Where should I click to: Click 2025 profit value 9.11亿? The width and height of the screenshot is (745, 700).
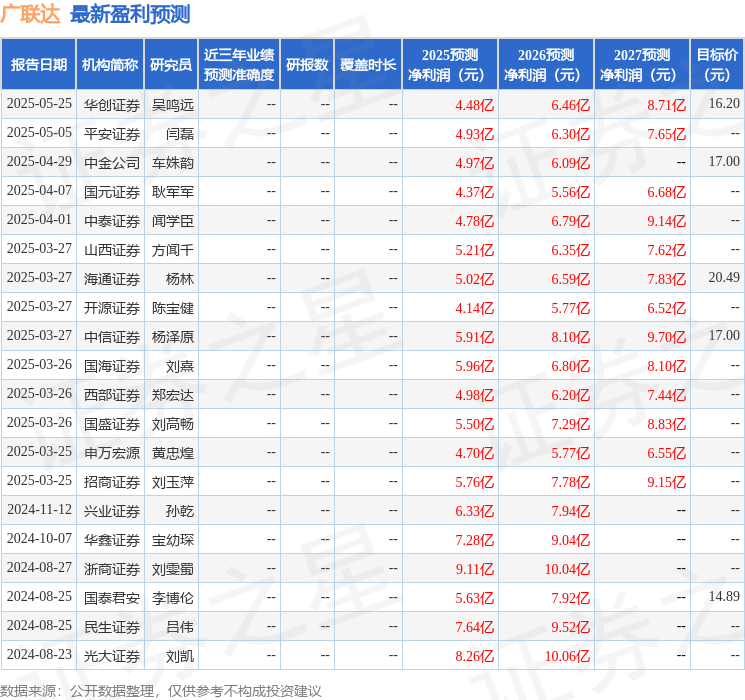click(x=475, y=569)
